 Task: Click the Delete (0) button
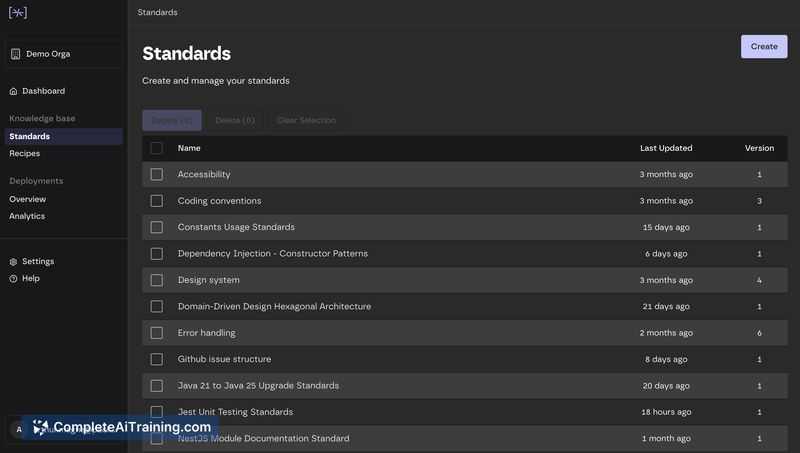pos(235,120)
